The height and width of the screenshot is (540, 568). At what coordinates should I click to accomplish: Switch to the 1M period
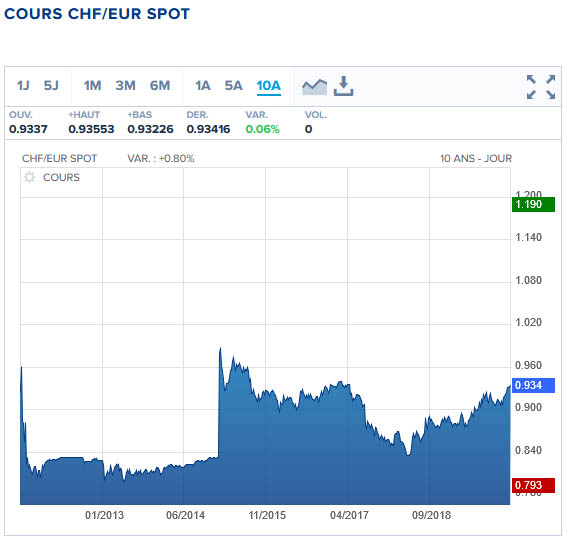click(92, 86)
